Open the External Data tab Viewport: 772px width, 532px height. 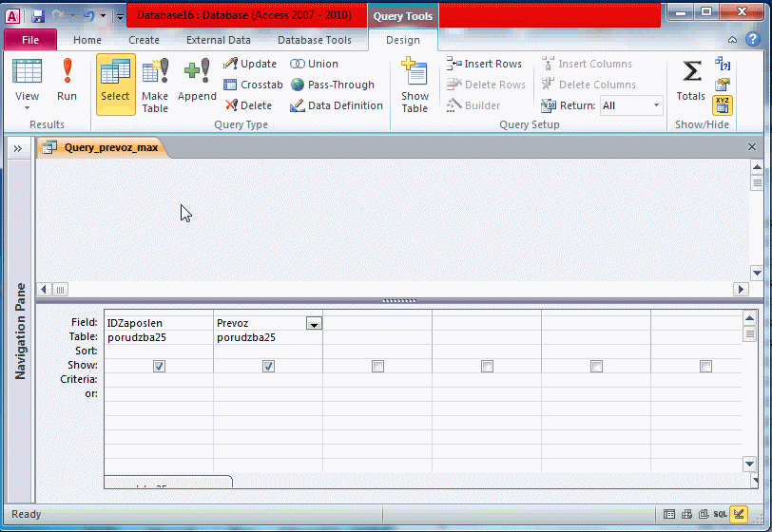coord(219,40)
